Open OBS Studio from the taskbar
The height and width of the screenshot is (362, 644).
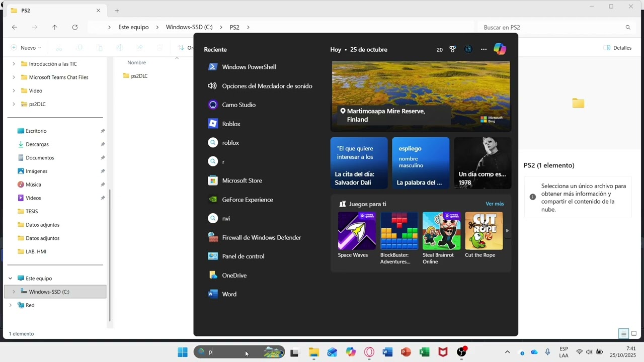click(461, 352)
